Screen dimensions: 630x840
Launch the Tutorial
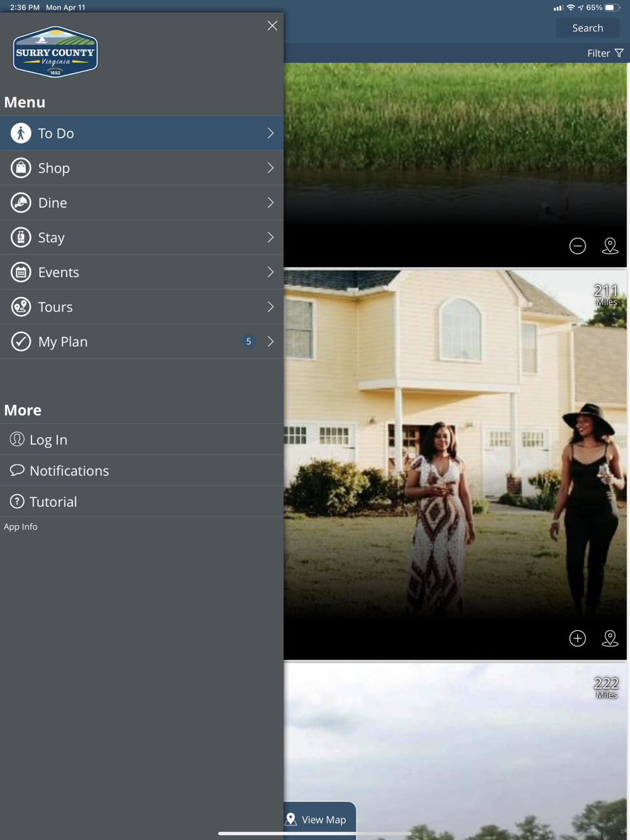pos(142,501)
